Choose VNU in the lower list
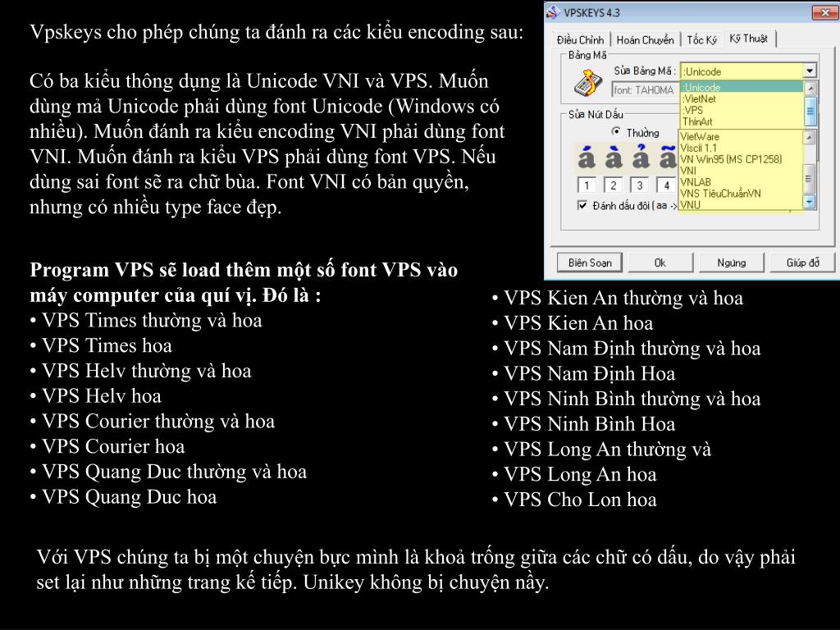 click(x=742, y=204)
